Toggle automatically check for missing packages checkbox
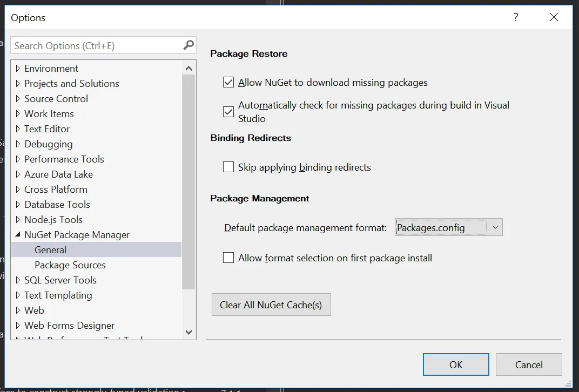Screen dimensions: 579x392 pyautogui.click(x=228, y=112)
